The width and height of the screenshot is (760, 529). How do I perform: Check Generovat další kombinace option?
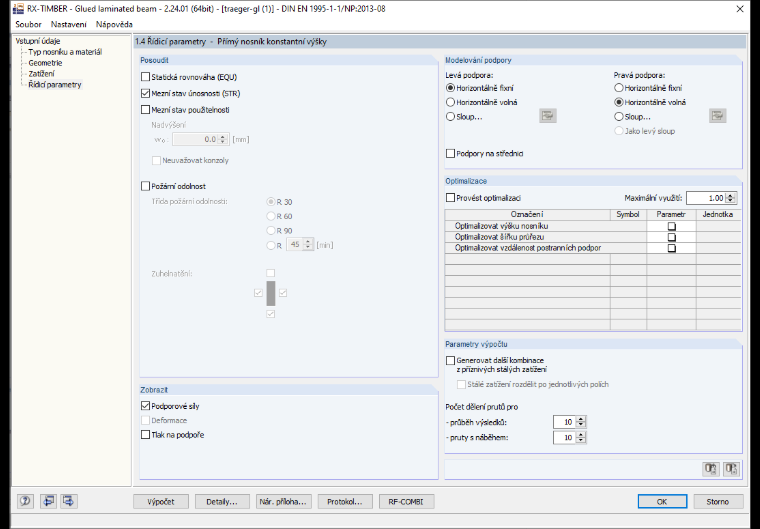(450, 360)
